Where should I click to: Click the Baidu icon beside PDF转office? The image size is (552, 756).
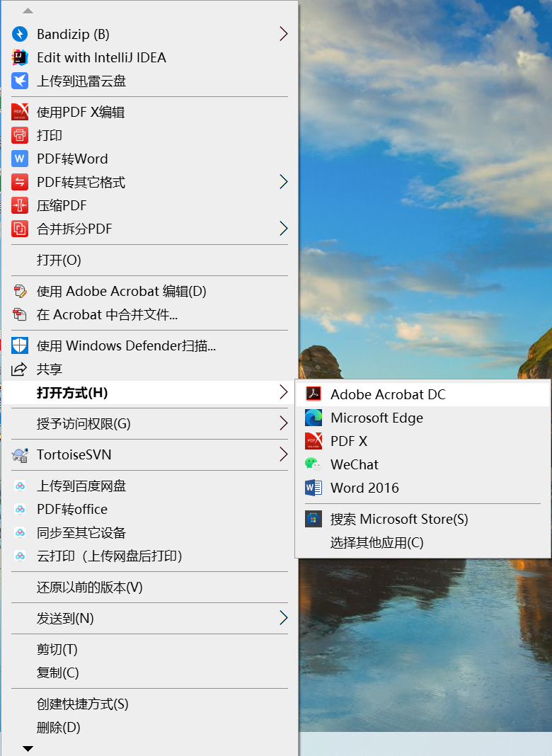[x=20, y=509]
